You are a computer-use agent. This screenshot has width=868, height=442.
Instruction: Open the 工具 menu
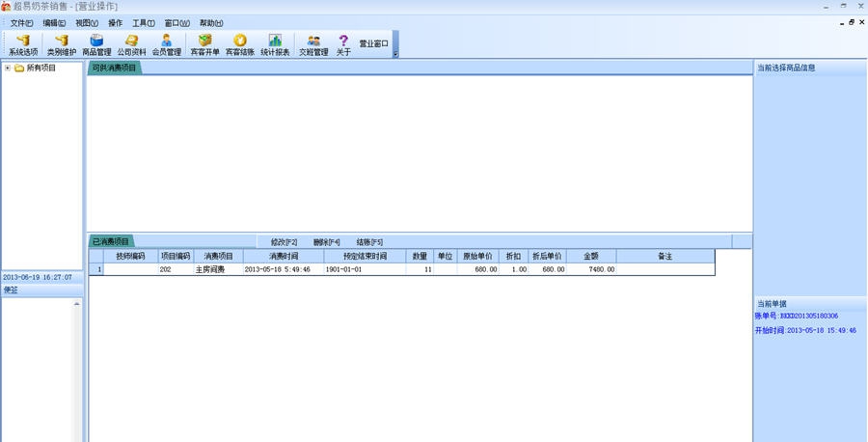pos(144,23)
